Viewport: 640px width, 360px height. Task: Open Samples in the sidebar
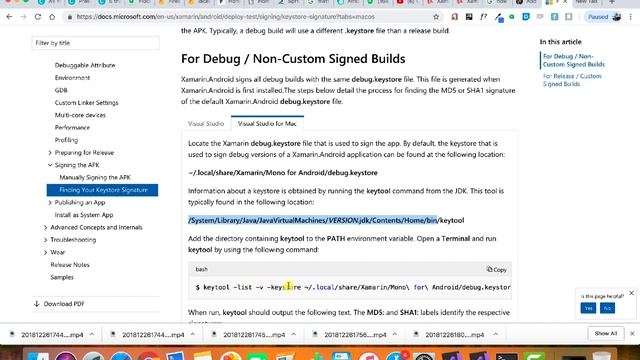(62, 277)
